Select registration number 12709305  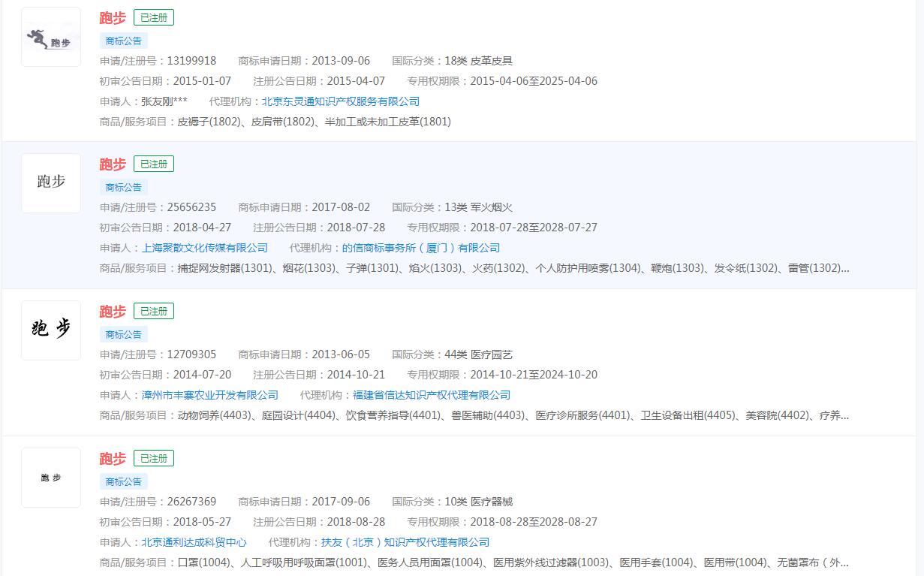[191, 354]
